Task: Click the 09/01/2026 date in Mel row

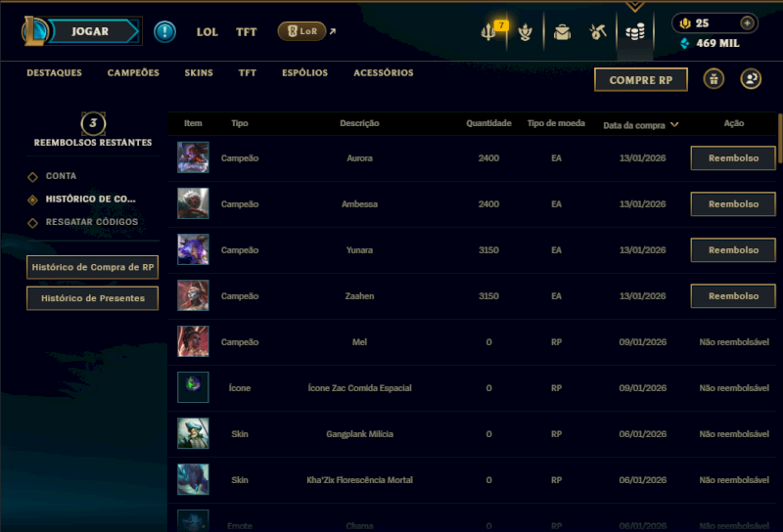Action: pos(643,342)
